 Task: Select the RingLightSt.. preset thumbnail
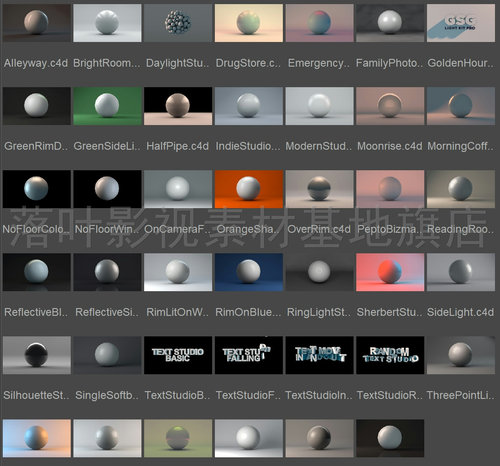point(319,272)
